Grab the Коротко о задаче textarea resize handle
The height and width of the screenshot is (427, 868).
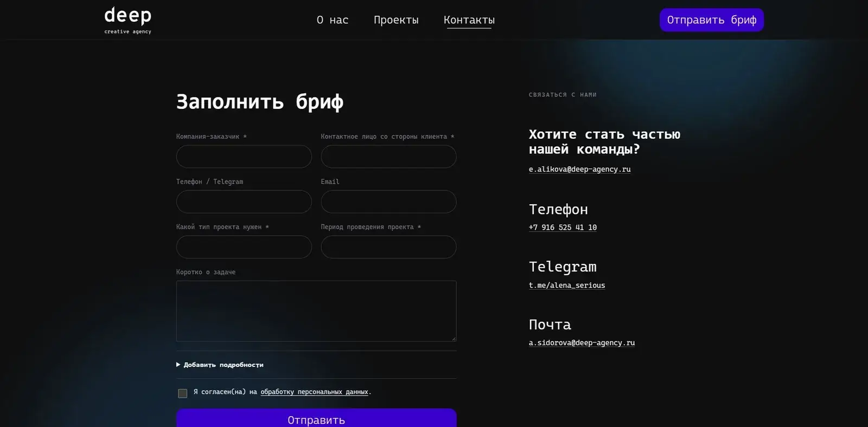coord(454,339)
